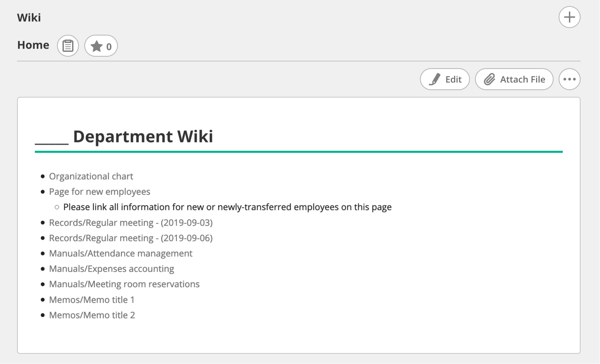The height and width of the screenshot is (364, 600).
Task: Open Manuals/Attendance management page
Action: click(121, 253)
